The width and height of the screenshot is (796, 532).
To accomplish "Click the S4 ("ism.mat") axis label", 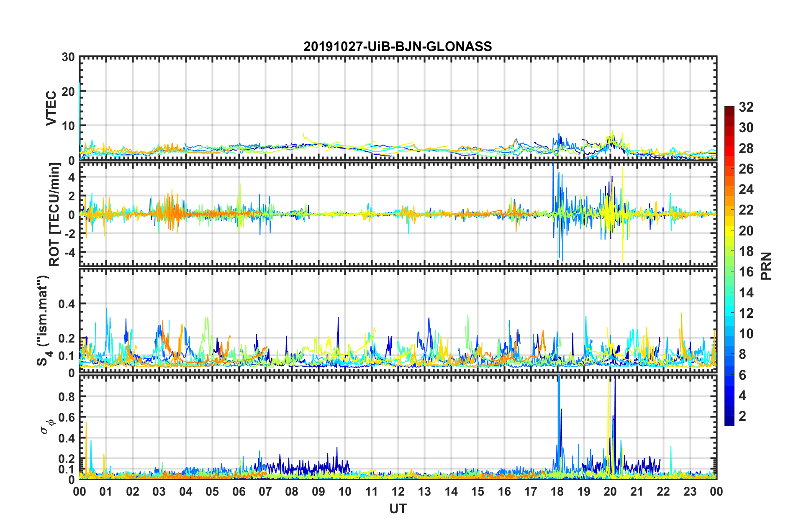I will [x=44, y=320].
